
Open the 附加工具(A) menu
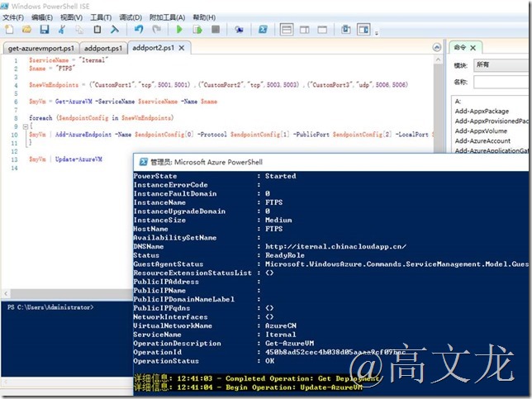[x=167, y=17]
